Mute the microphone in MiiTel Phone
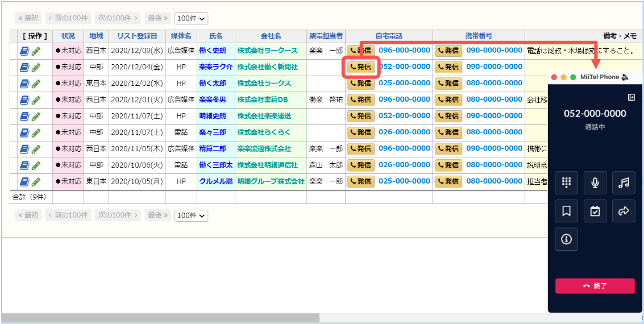 595,182
